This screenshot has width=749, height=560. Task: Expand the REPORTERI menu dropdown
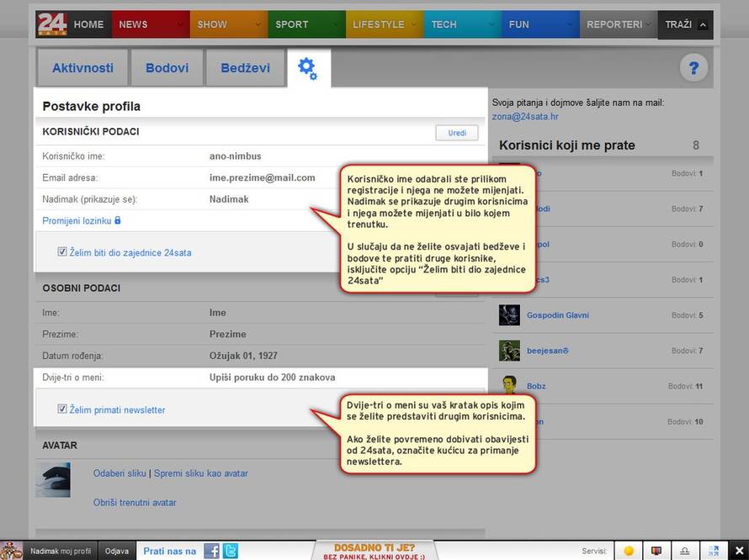coord(649,24)
